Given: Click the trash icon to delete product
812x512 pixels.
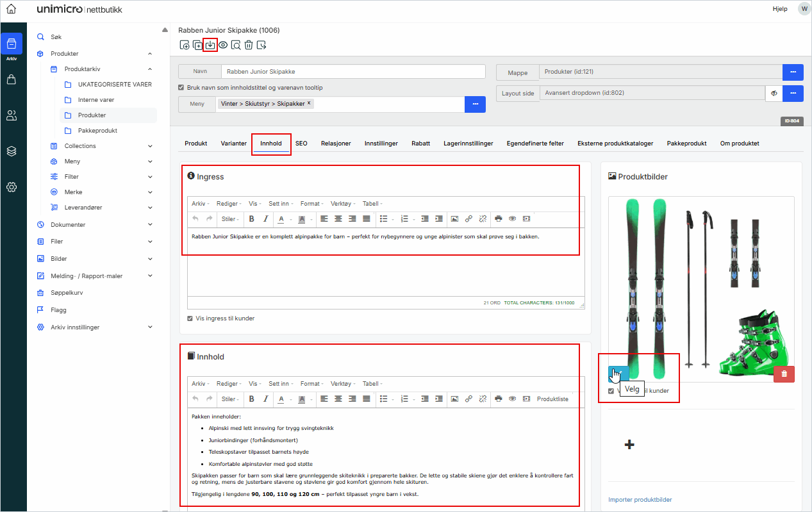Looking at the screenshot, I should tap(249, 45).
